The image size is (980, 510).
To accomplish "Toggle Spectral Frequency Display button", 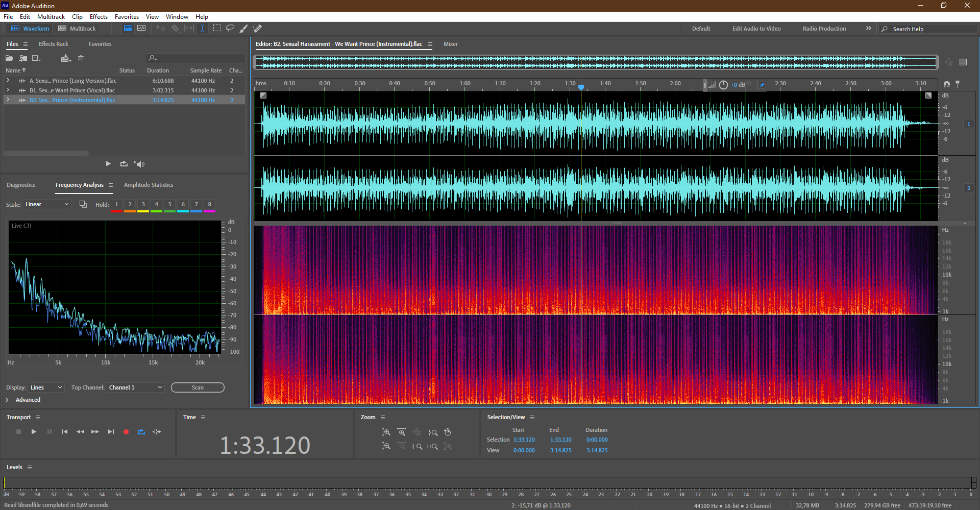I will pos(128,29).
